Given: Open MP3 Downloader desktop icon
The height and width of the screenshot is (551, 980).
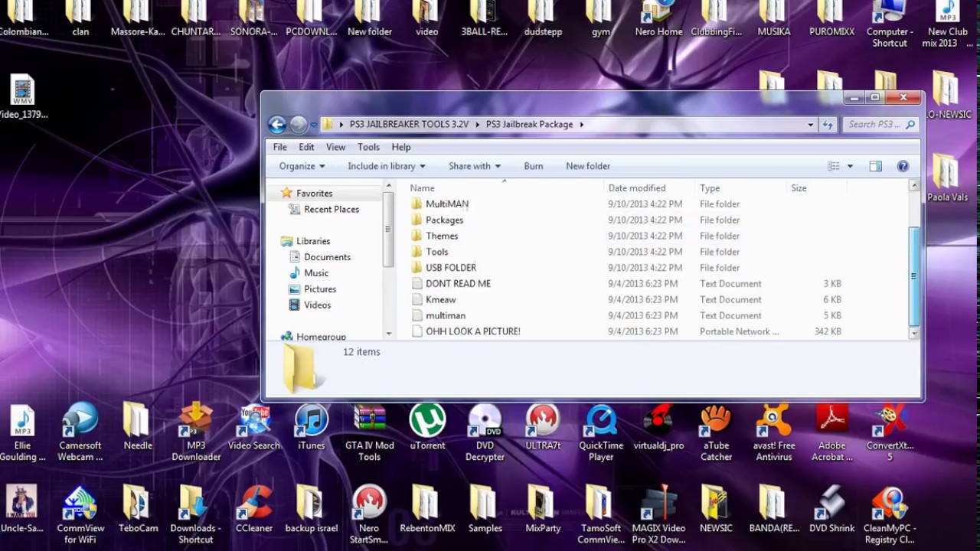Looking at the screenshot, I should 196,434.
